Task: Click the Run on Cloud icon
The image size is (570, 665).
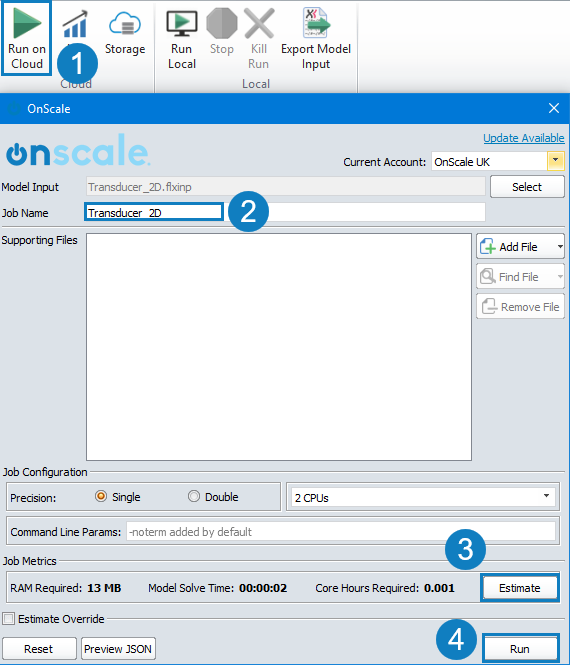Action: coord(27,23)
